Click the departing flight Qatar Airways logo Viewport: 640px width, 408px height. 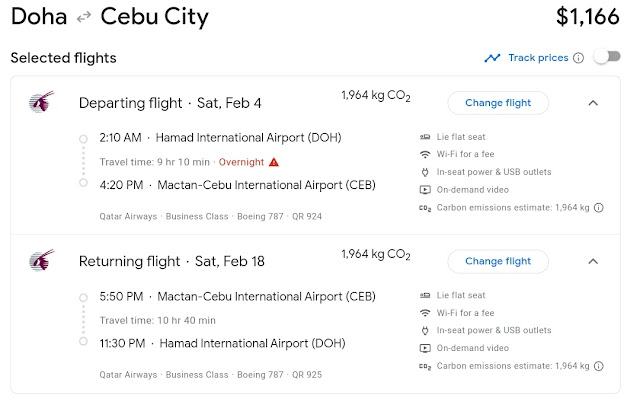click(x=41, y=102)
